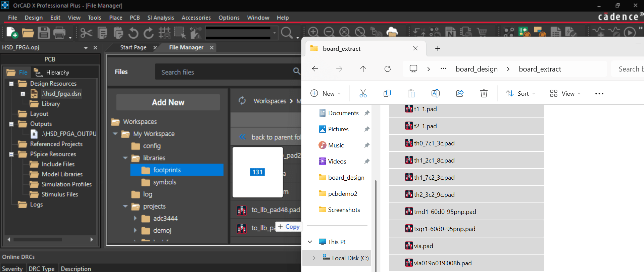Collapse My Workspace in File Manager
644x272 pixels.
[115, 134]
